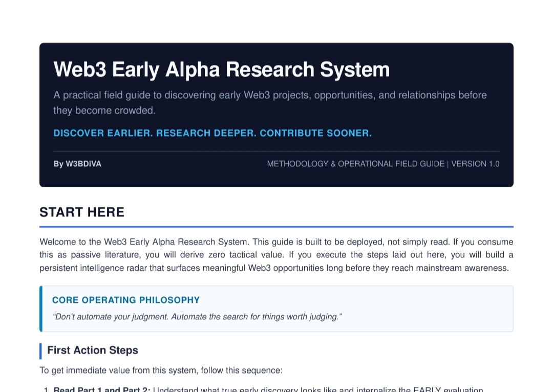This screenshot has height=392, width=553.
Task: Click the quote 'Don't automate your judgment'
Action: (197, 317)
